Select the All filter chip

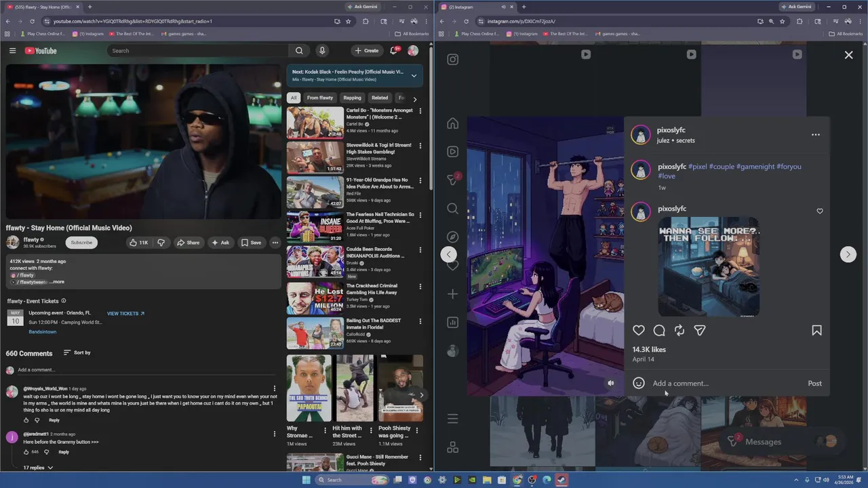(x=294, y=98)
